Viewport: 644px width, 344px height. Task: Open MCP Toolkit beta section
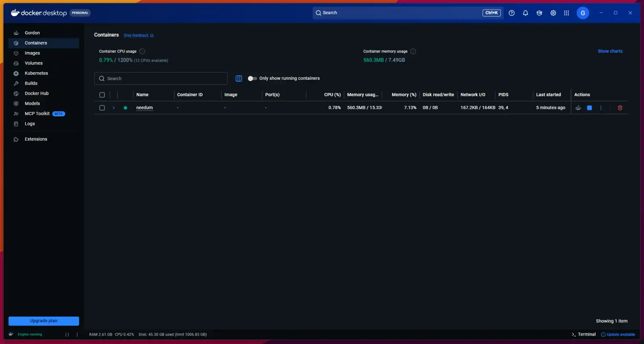(43, 114)
